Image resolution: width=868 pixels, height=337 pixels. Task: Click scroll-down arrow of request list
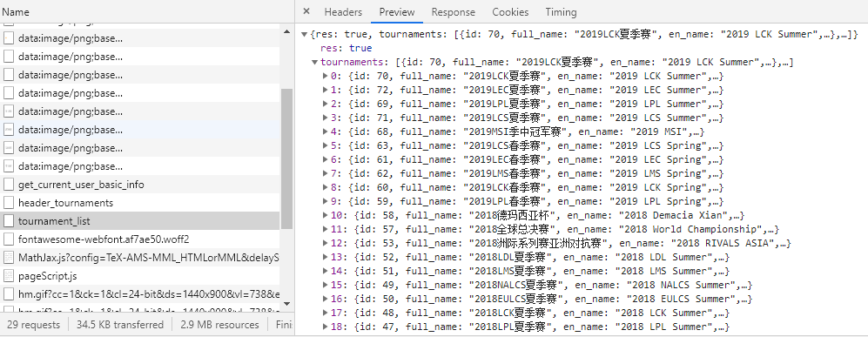(286, 303)
